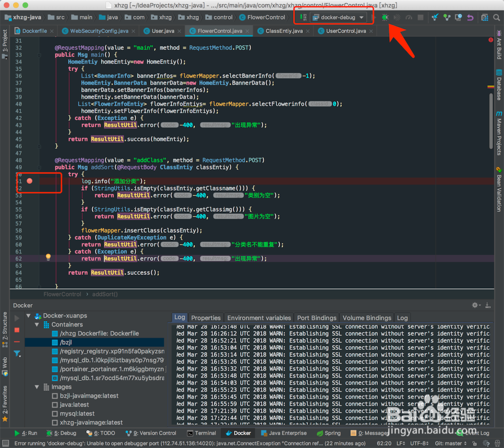Open the 6: TODO tool window
The width and height of the screenshot is (504, 448).
[x=101, y=433]
